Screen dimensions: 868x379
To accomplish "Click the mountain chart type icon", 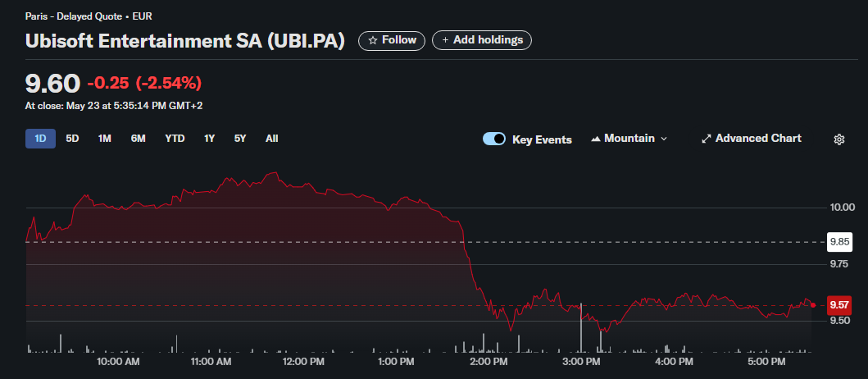I will coord(596,139).
